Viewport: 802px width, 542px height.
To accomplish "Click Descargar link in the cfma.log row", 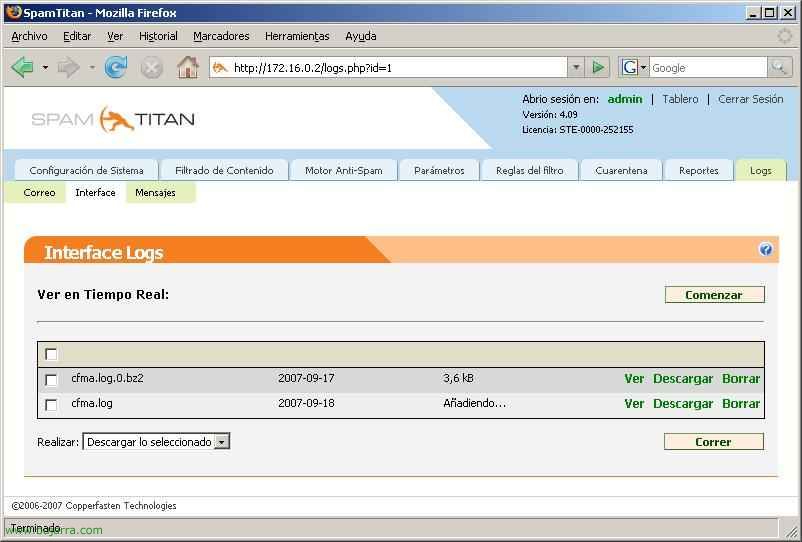I will pyautogui.click(x=683, y=403).
